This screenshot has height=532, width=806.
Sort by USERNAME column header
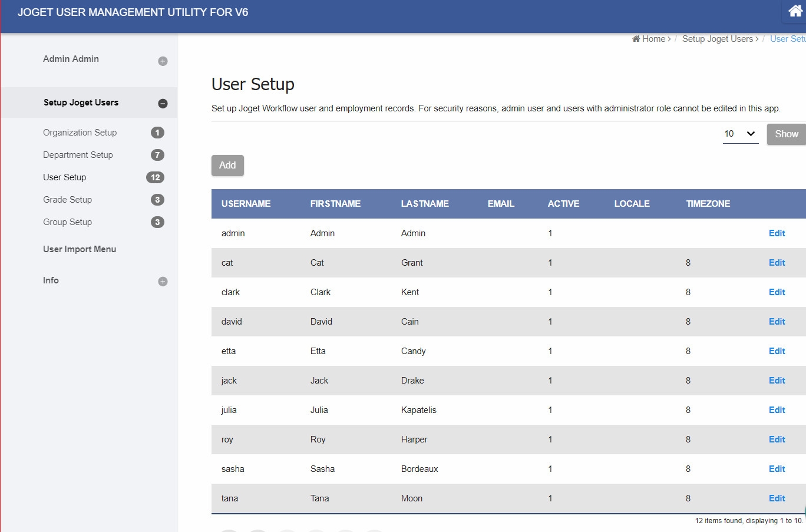246,204
